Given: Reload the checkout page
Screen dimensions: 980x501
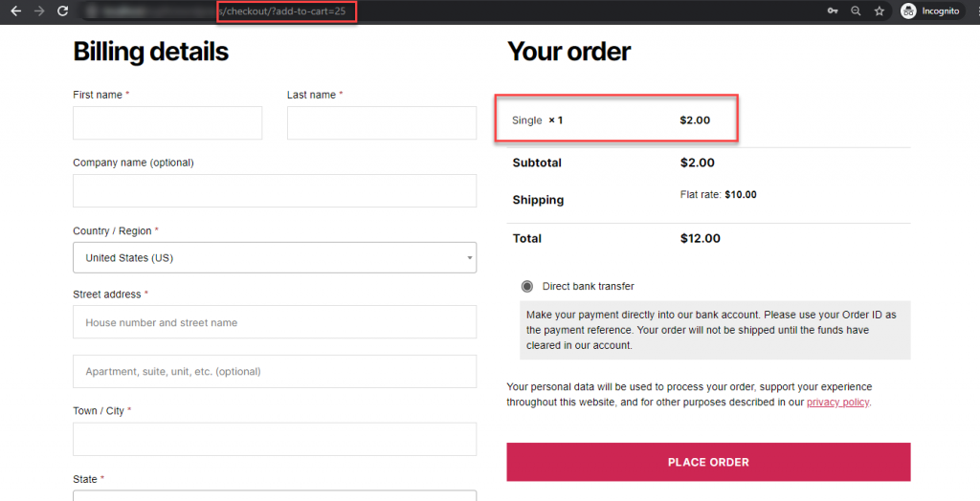Looking at the screenshot, I should pyautogui.click(x=63, y=11).
